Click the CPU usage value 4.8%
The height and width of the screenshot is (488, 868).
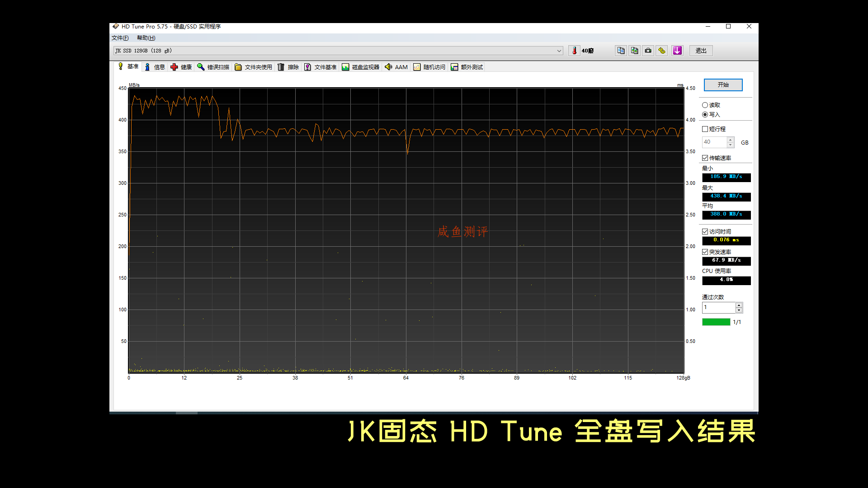click(726, 280)
